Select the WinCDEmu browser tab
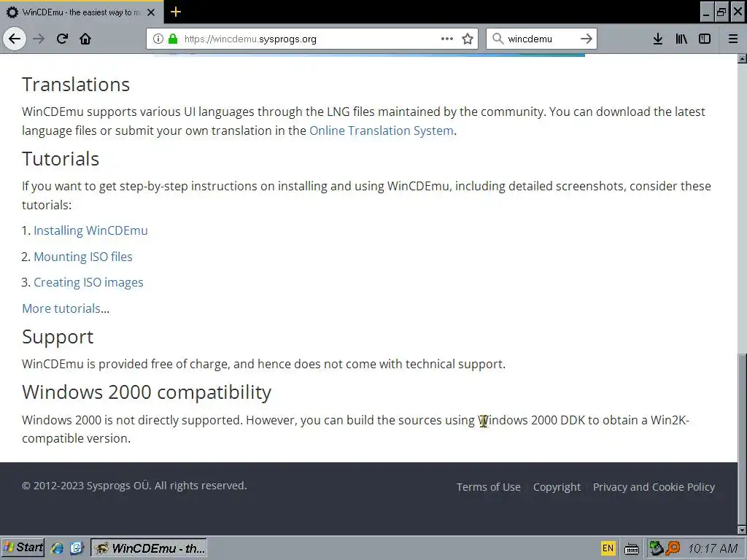The height and width of the screenshot is (560, 747). 82,12
